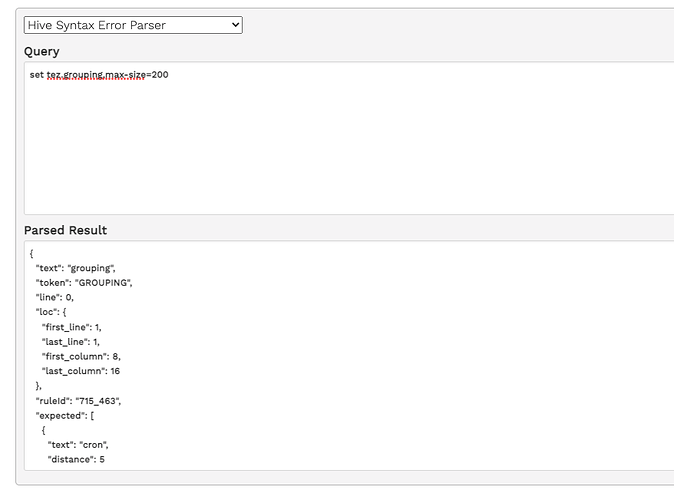The width and height of the screenshot is (674, 500).
Task: Place cursor on the word set
Action: 37,75
